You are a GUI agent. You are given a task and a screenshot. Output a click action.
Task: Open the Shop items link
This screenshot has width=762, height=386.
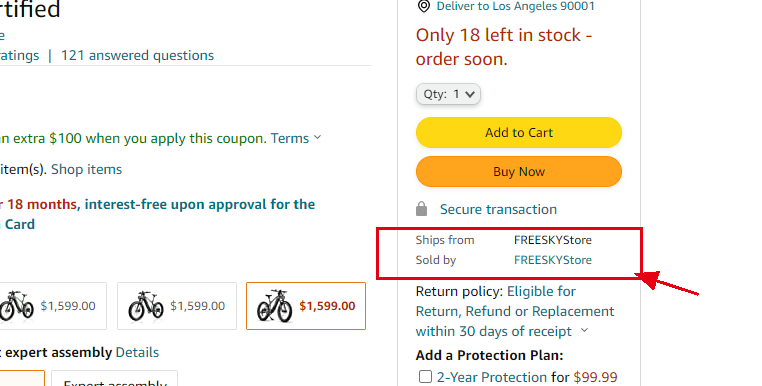pyautogui.click(x=87, y=169)
